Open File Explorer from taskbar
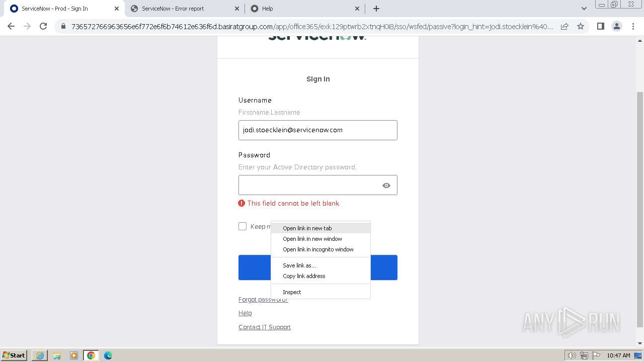644x362 pixels. click(x=57, y=355)
